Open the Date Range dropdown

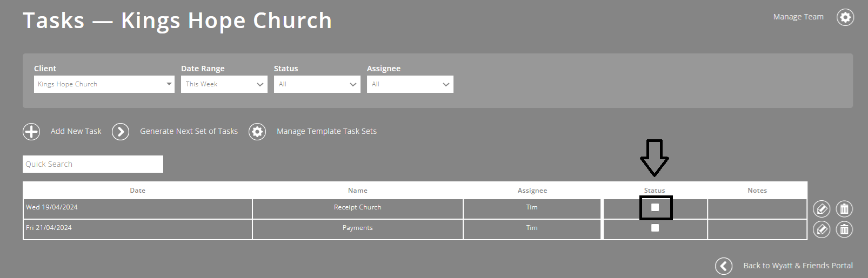coord(224,84)
